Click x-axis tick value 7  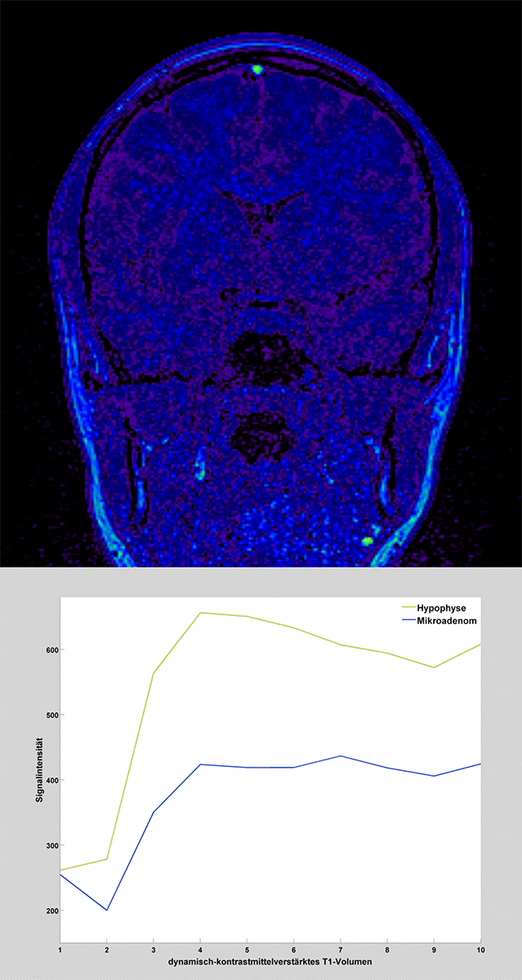pos(341,950)
